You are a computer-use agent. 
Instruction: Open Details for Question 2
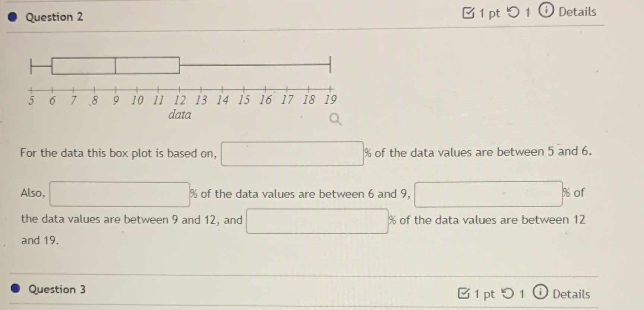click(x=577, y=11)
